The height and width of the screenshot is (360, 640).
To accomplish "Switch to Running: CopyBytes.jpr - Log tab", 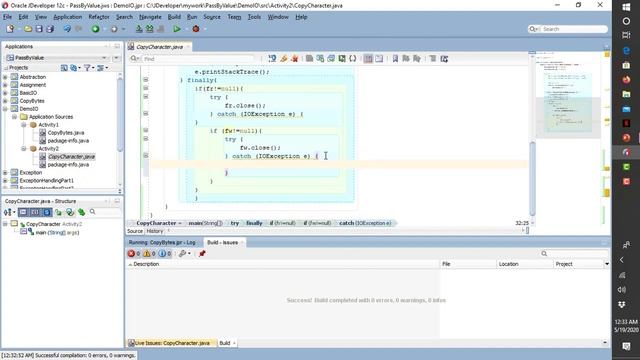I will [162, 242].
